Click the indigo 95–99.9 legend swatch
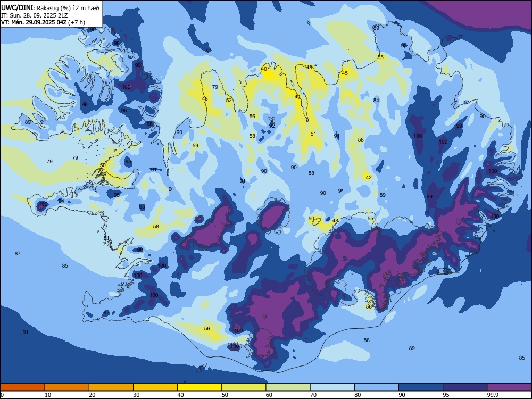 465,387
